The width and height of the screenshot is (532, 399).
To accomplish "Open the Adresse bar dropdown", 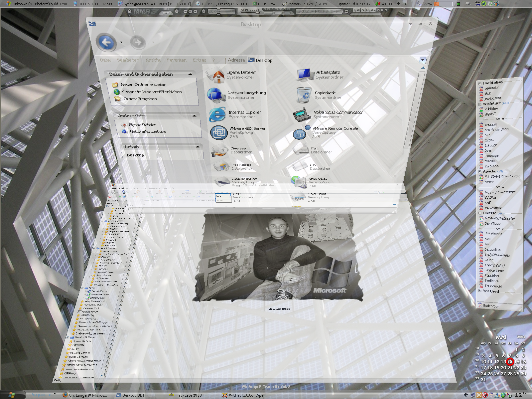I will (423, 60).
